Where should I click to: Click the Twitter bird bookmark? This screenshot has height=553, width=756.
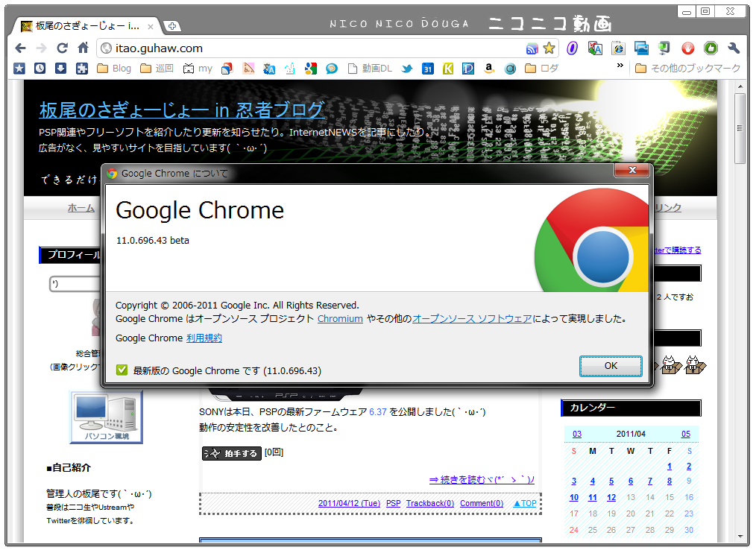tap(407, 69)
